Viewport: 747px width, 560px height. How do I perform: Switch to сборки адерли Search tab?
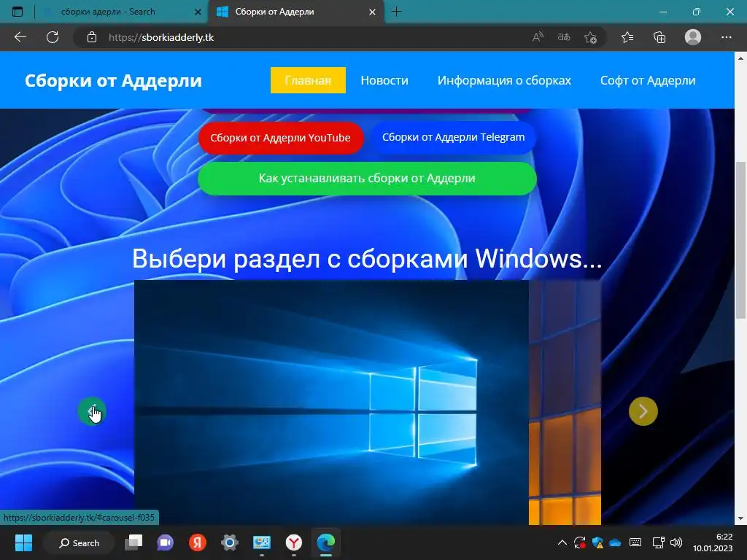(108, 12)
